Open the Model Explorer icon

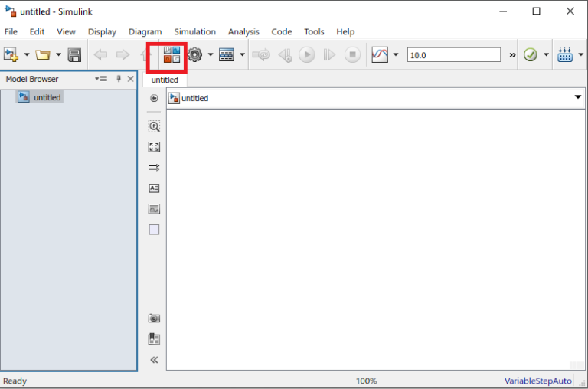[x=227, y=55]
